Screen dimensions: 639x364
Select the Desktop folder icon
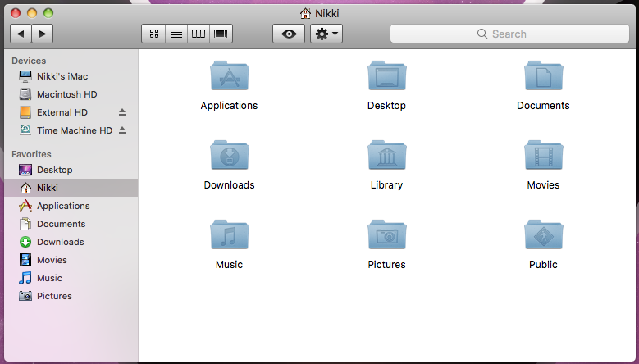386,75
